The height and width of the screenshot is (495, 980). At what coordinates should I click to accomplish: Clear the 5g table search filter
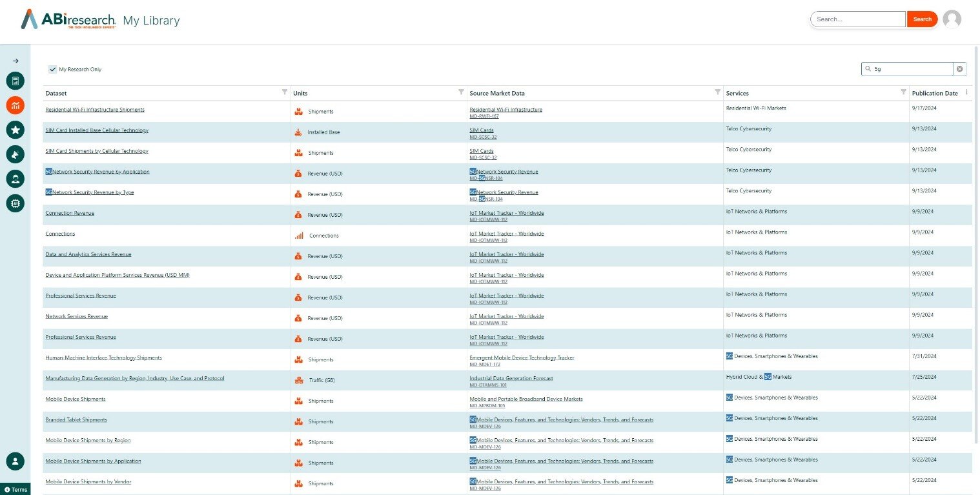tap(959, 69)
